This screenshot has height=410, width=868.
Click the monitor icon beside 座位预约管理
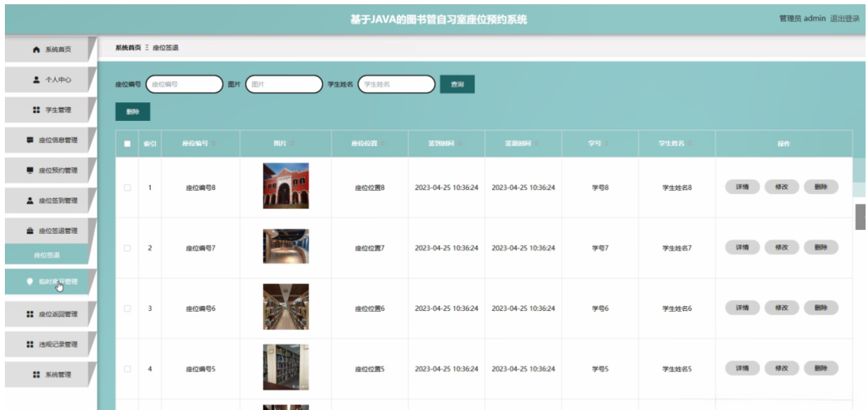pyautogui.click(x=30, y=170)
